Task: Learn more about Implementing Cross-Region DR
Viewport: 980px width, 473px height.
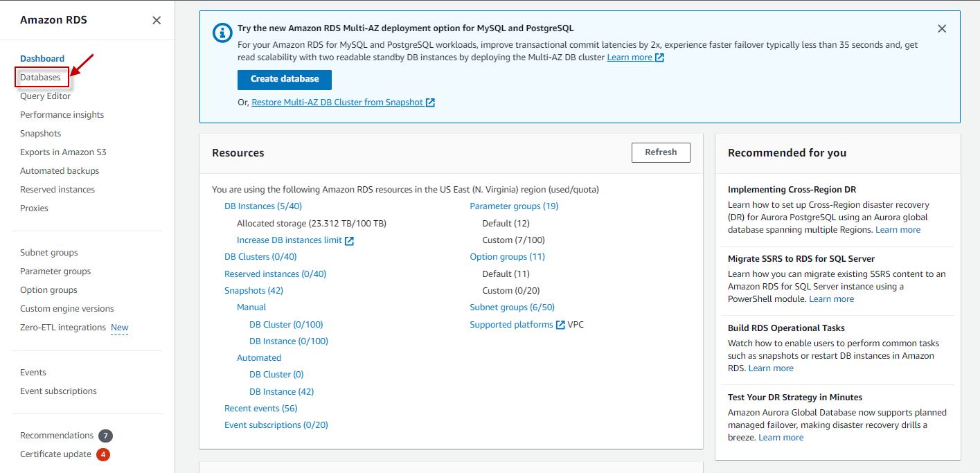Action: point(898,230)
